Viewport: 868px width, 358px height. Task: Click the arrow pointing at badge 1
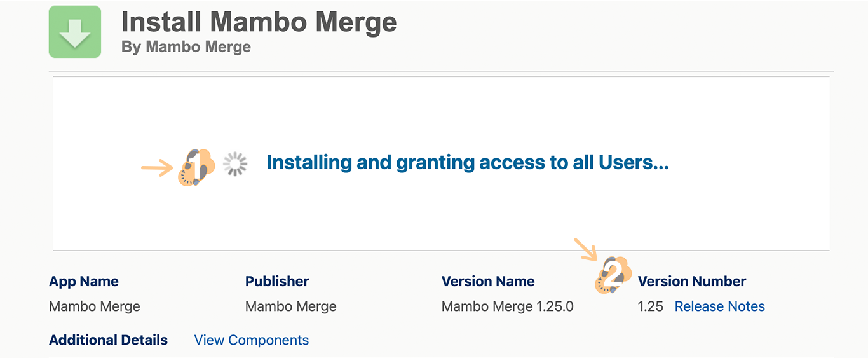pyautogui.click(x=156, y=169)
